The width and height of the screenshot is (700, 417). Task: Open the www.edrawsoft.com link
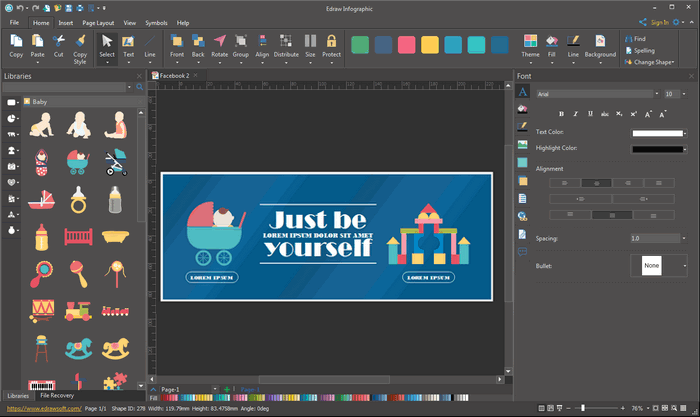click(39, 408)
